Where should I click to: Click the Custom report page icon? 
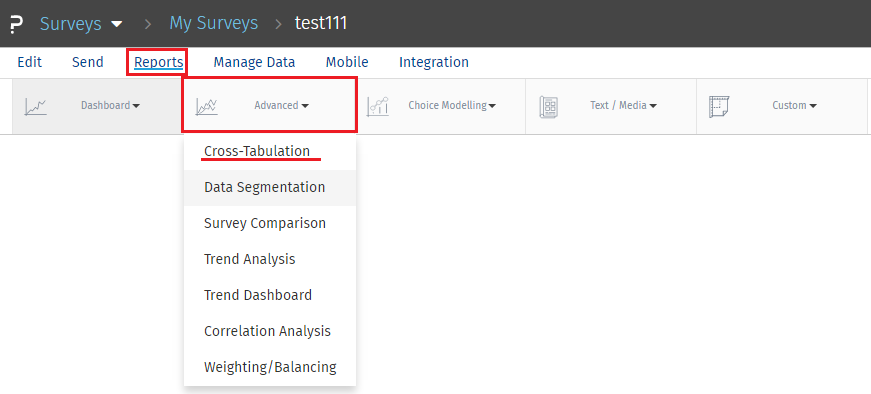(x=719, y=106)
